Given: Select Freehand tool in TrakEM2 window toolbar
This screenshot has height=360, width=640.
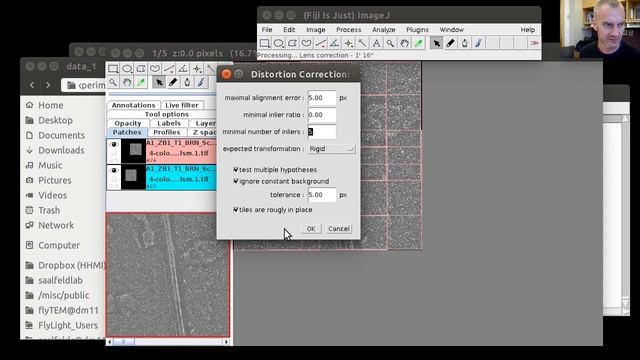Looking at the screenshot, I should pos(155,69).
